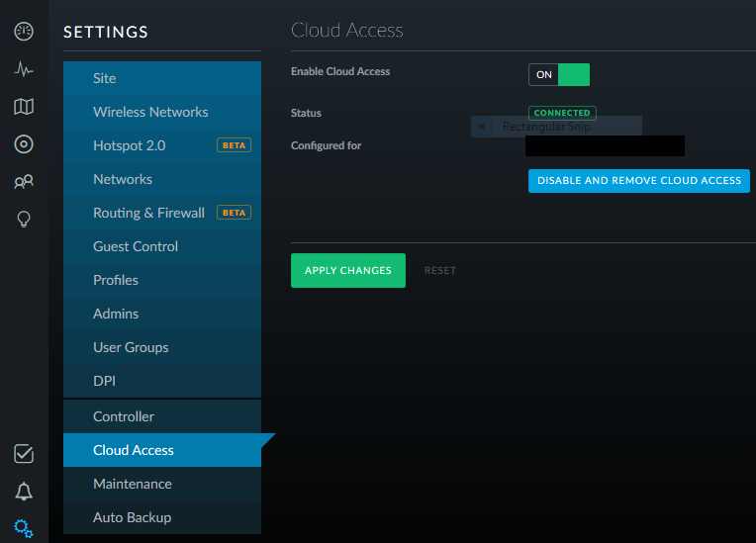Toggle the Enable Cloud Access switch
This screenshot has width=756, height=543.
pyautogui.click(x=559, y=74)
